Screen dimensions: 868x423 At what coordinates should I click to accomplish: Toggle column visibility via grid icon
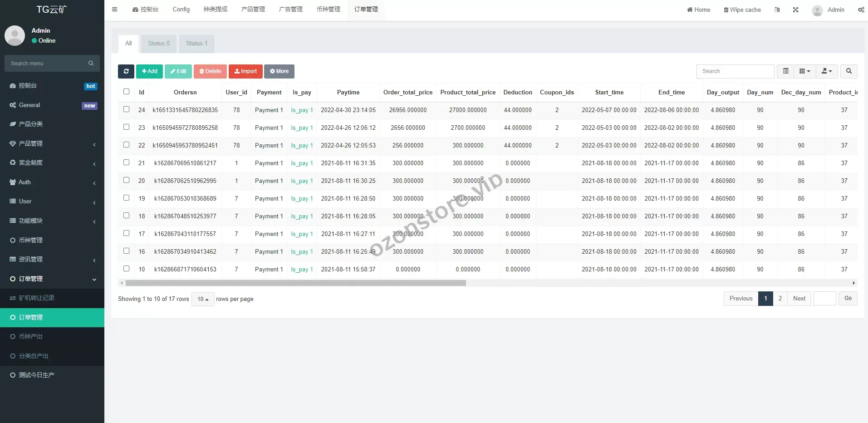pos(804,71)
